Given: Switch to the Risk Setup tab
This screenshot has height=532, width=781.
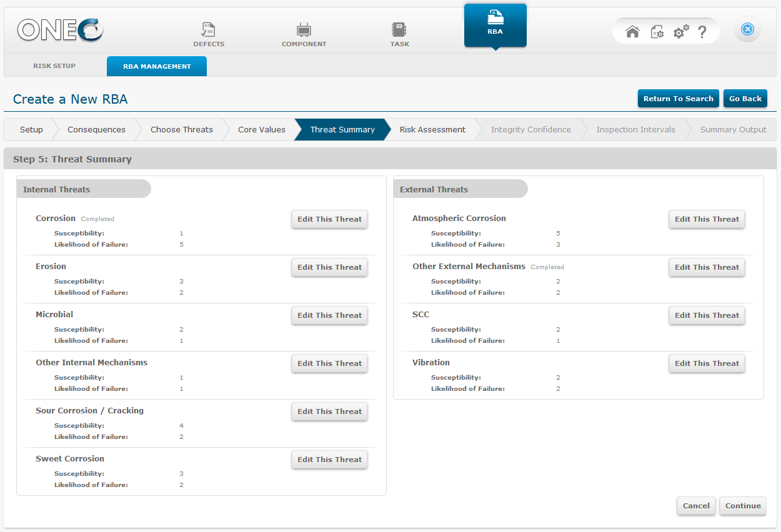Looking at the screenshot, I should (x=54, y=66).
